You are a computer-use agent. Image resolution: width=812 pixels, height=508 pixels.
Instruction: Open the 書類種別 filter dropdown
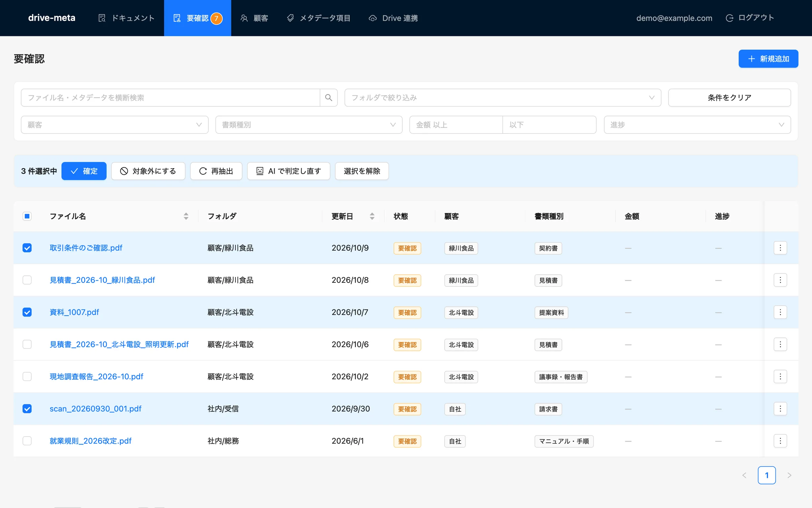(x=309, y=125)
